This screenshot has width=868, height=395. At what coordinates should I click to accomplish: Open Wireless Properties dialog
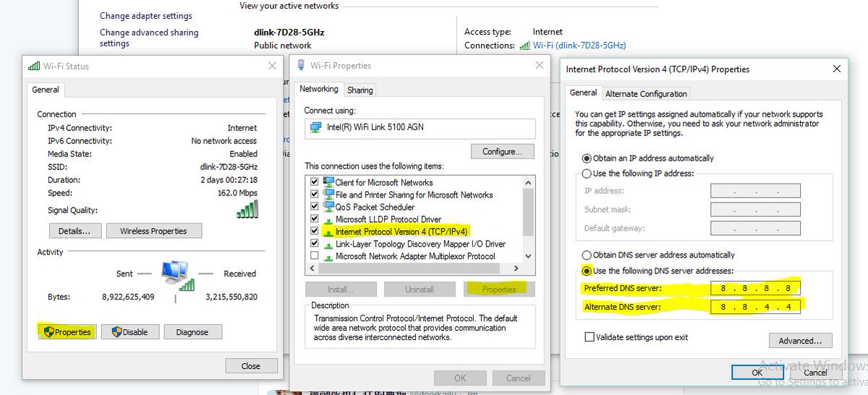pos(154,231)
